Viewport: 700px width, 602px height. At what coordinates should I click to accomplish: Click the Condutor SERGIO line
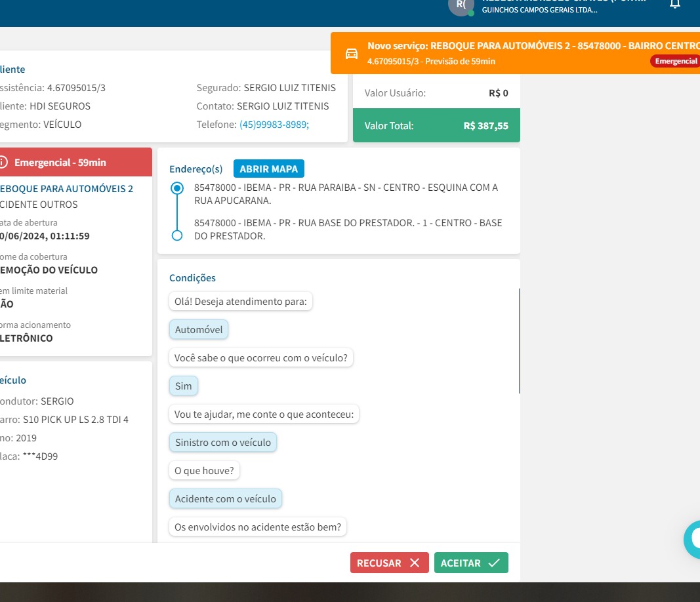coord(37,401)
